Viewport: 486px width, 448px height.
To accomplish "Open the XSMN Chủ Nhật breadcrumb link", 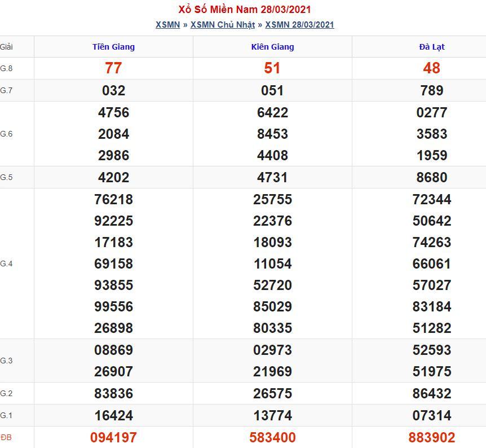I will pos(223,25).
